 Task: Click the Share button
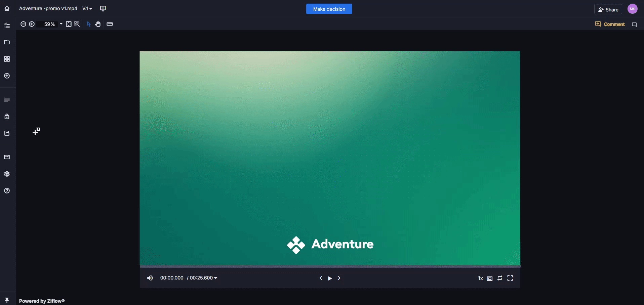pyautogui.click(x=608, y=9)
